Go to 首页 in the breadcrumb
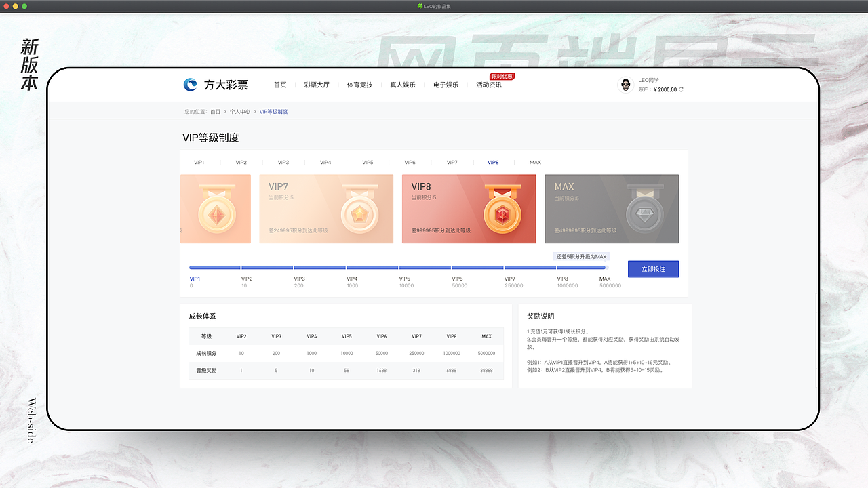This screenshot has height=488, width=868. (x=215, y=112)
